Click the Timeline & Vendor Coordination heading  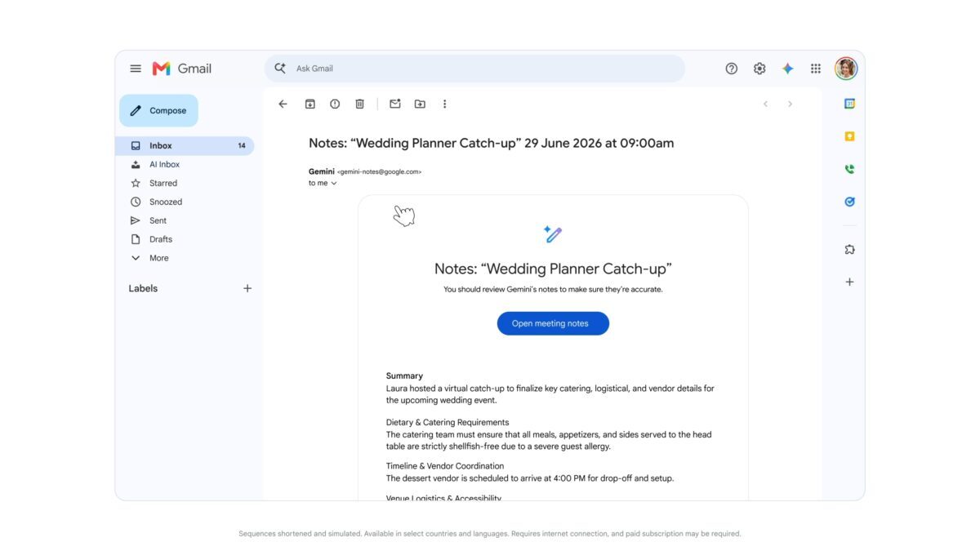pos(445,466)
